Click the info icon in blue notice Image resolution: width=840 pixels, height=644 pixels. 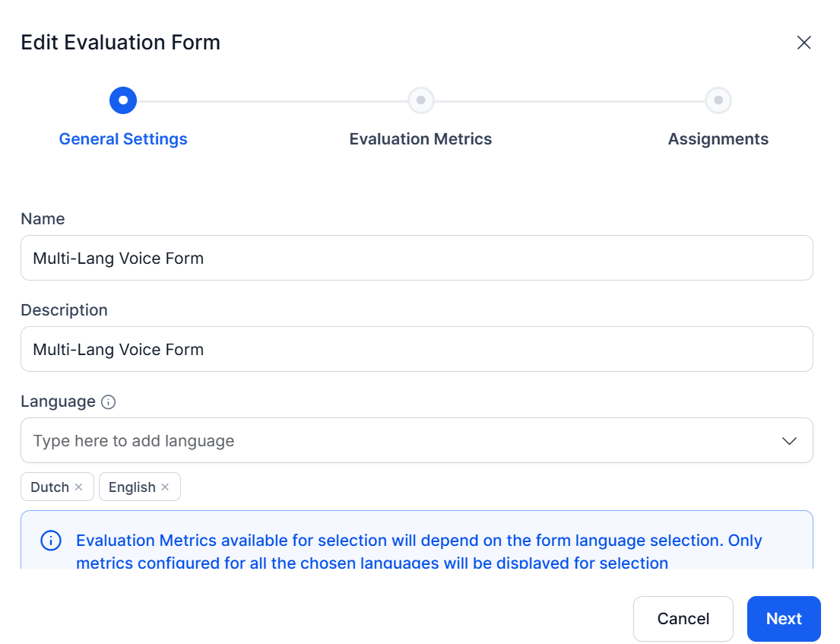click(x=51, y=541)
